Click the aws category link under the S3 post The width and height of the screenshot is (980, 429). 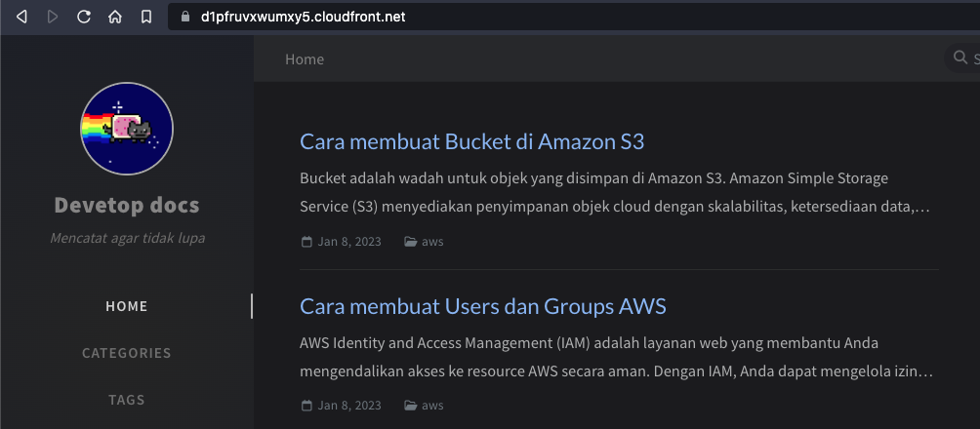432,242
